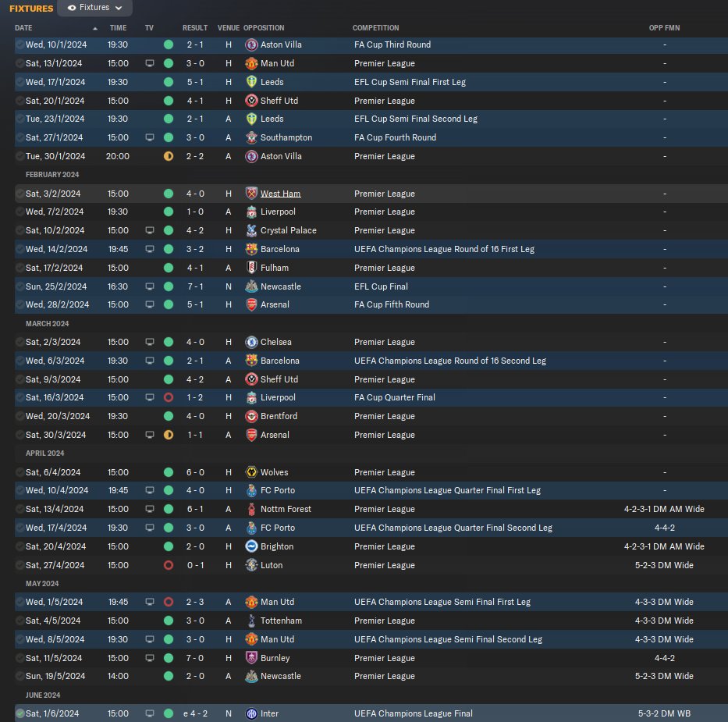Click the FEBRUARY 2024 month header
This screenshot has width=728, height=722.
pos(52,175)
